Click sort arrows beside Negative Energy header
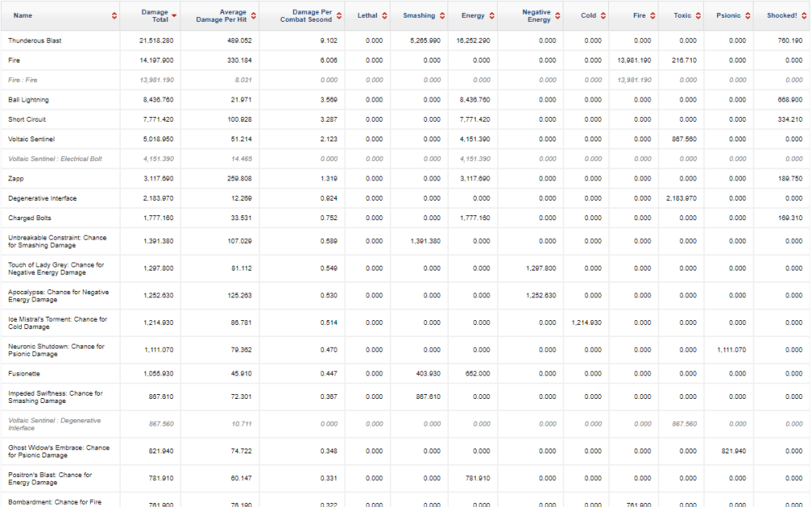The height and width of the screenshot is (507, 812). click(x=558, y=15)
